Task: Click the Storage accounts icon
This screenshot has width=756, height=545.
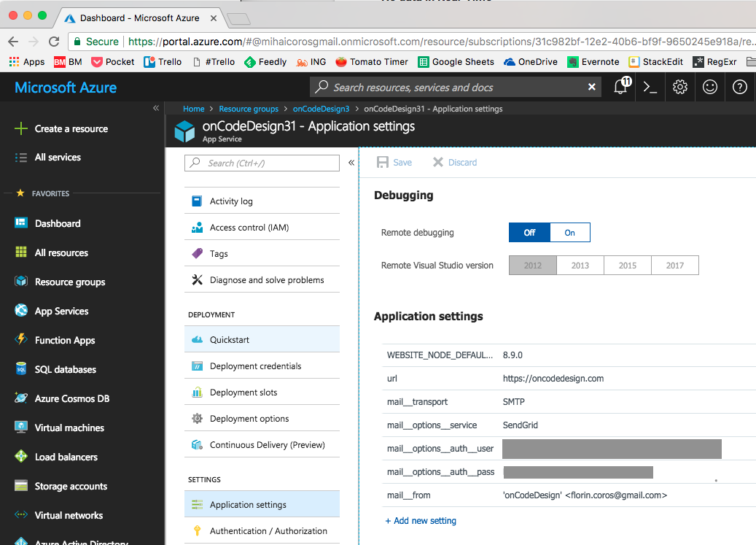Action: pyautogui.click(x=20, y=486)
